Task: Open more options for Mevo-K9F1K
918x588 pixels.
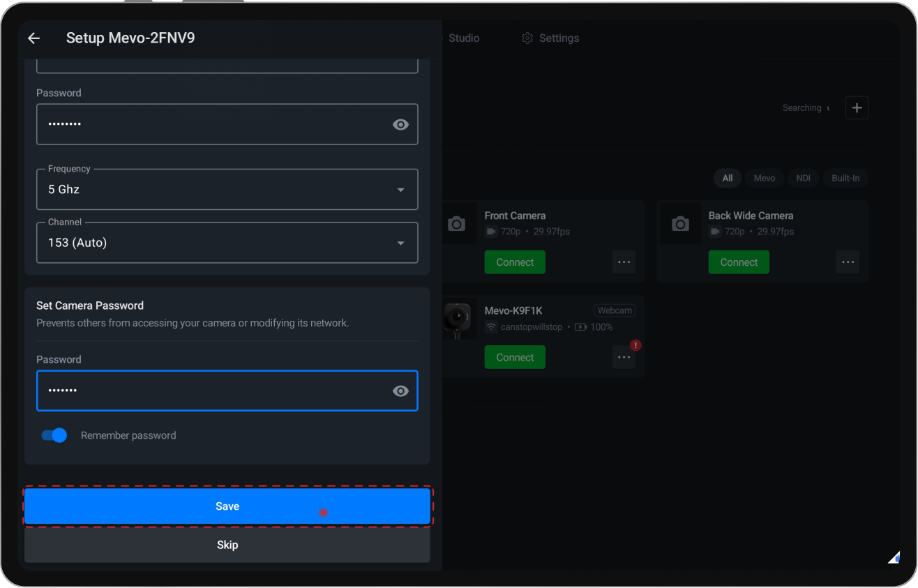Action: tap(624, 357)
